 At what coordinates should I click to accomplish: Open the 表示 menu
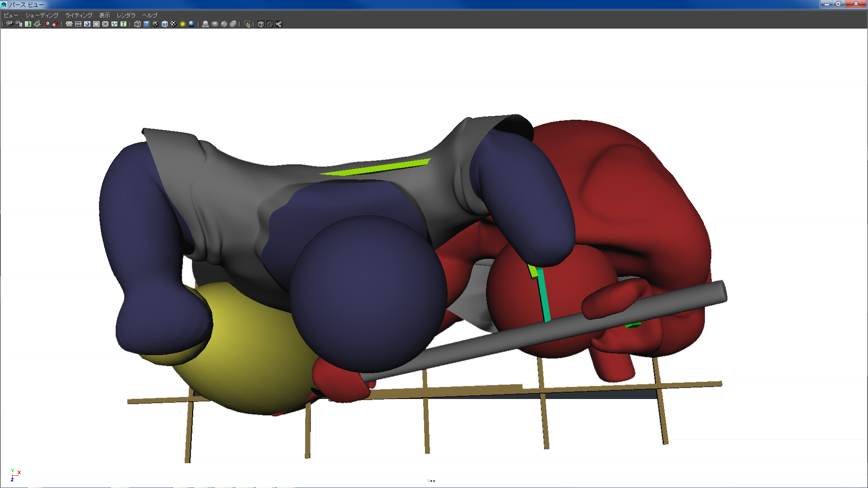click(104, 15)
